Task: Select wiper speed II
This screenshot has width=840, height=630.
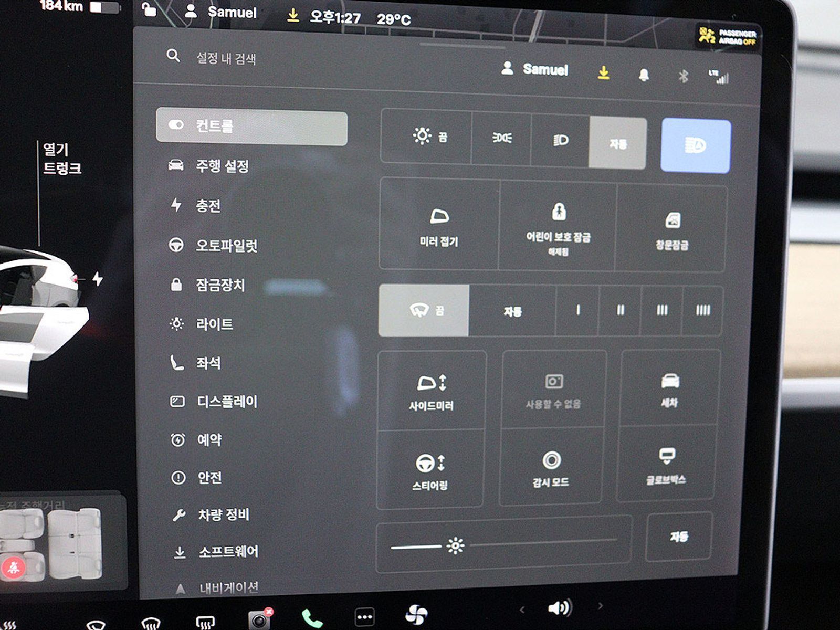Action: tap(620, 311)
